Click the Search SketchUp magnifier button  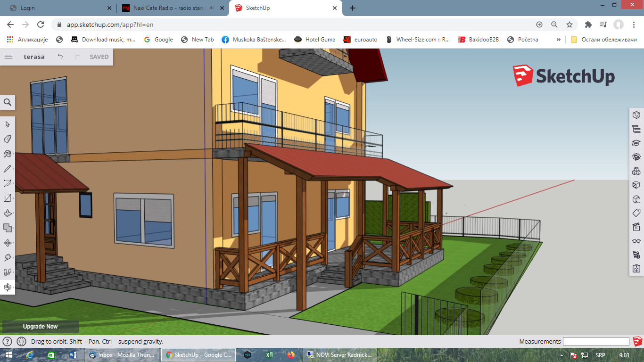pos(8,102)
